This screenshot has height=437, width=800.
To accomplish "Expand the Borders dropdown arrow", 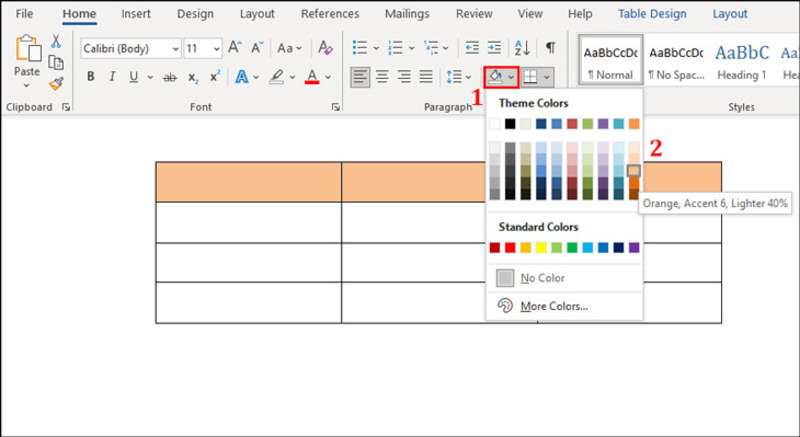I will coord(547,77).
